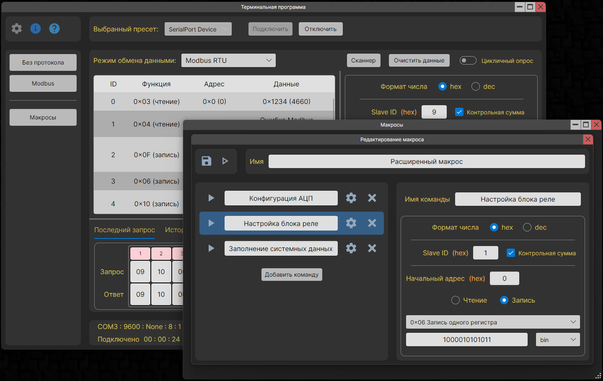Open settings gear for Конфигурация АЦП
603x381 pixels.
(x=351, y=198)
